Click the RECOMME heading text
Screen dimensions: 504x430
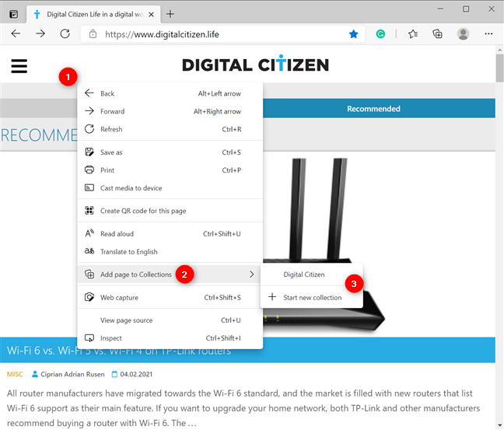coord(39,135)
